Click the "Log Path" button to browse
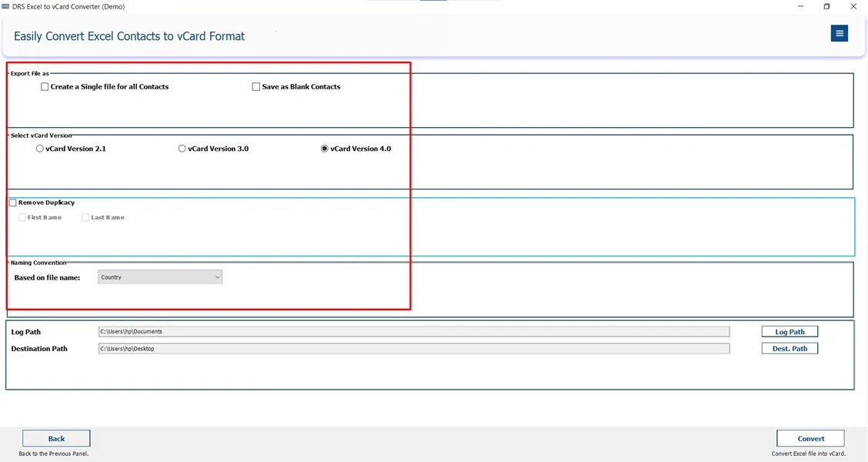 (790, 331)
